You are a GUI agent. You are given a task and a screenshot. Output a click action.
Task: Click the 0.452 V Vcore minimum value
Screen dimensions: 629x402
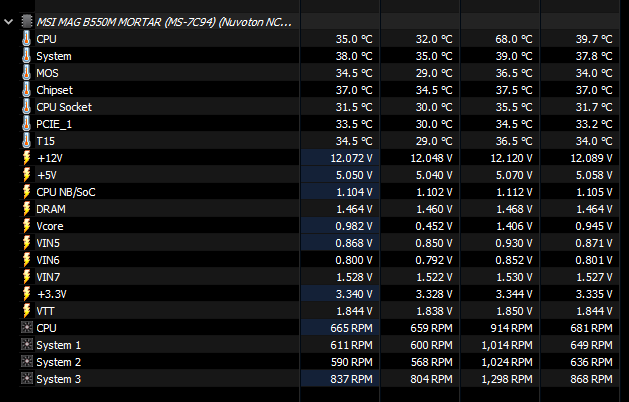click(x=434, y=226)
